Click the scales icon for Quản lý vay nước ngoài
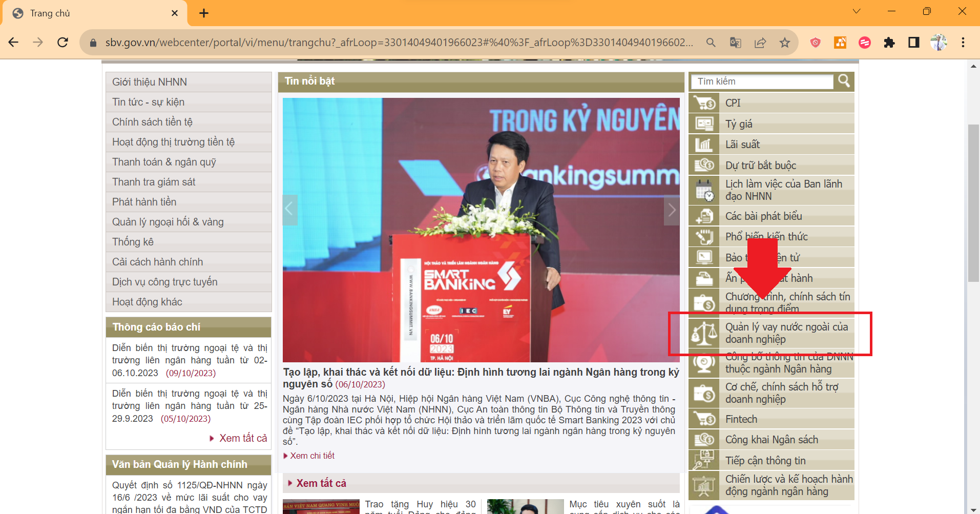The height and width of the screenshot is (514, 980). click(704, 333)
